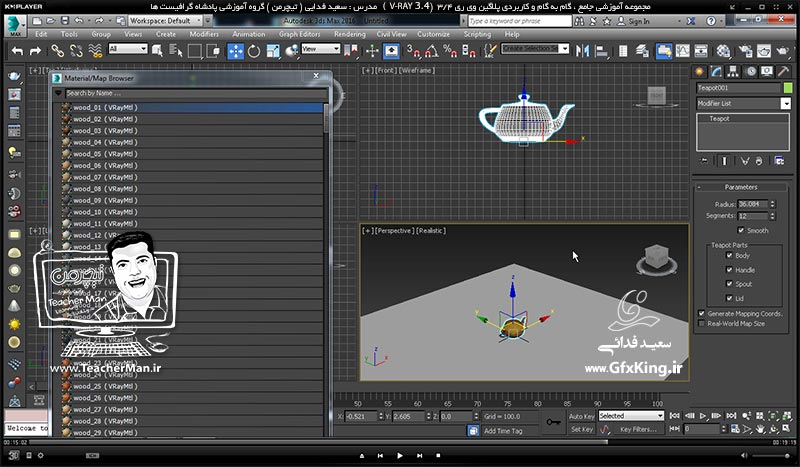Open the Material Editor icon
Viewport: 800px width, 467px height.
coord(723,51)
